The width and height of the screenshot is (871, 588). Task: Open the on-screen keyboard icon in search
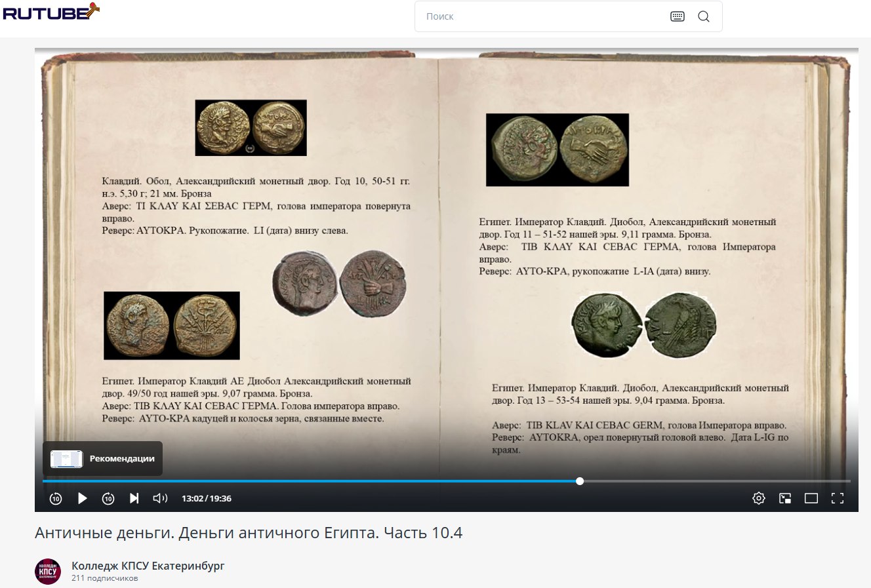click(678, 16)
